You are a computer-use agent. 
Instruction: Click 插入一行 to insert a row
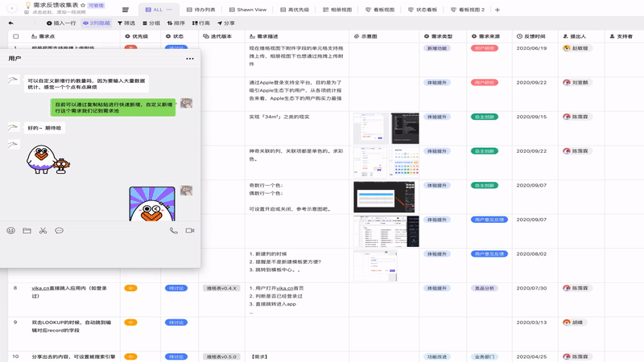tap(61, 23)
